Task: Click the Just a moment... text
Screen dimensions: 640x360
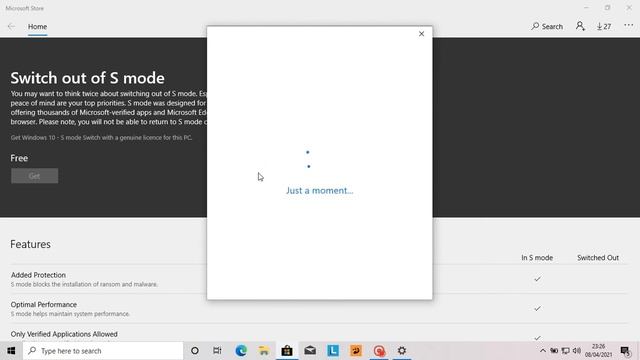Action: (x=320, y=190)
